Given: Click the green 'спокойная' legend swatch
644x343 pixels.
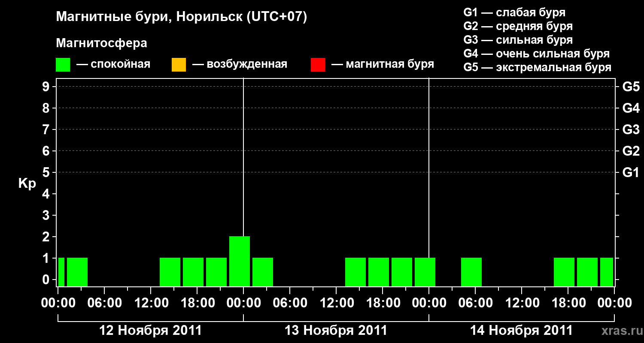Looking at the screenshot, I should 63,65.
